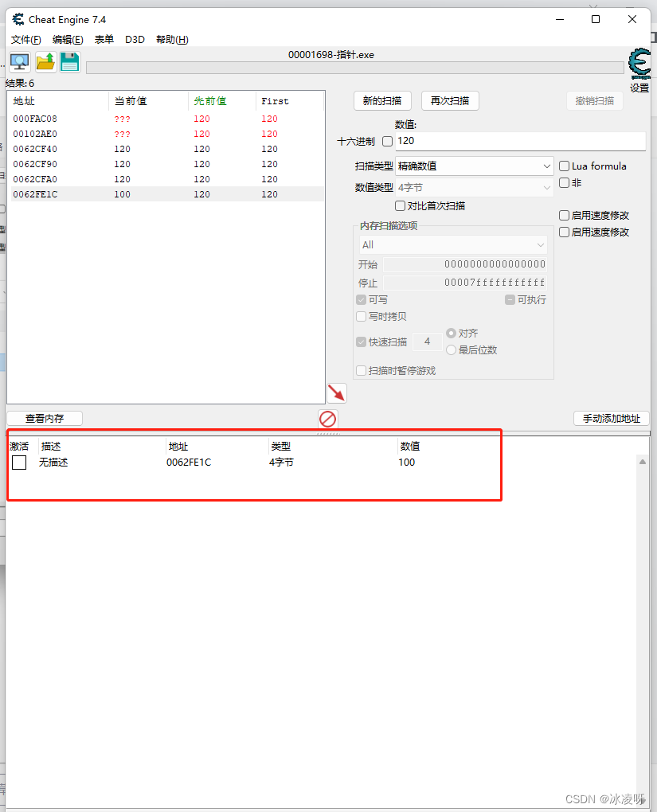Open the memory region All dropdown
This screenshot has height=812, width=657.
point(453,245)
